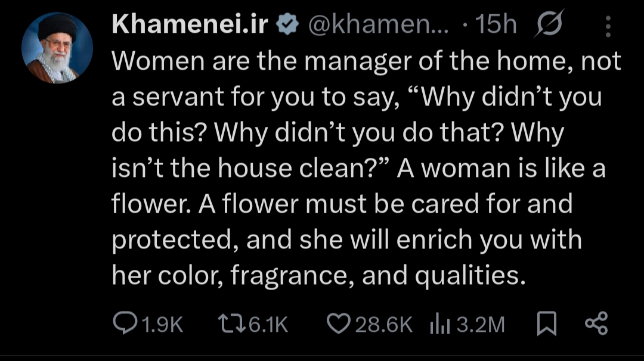This screenshot has height=361, width=644.
Task: Open the Khamenei.ir profile picture
Action: coord(57,48)
